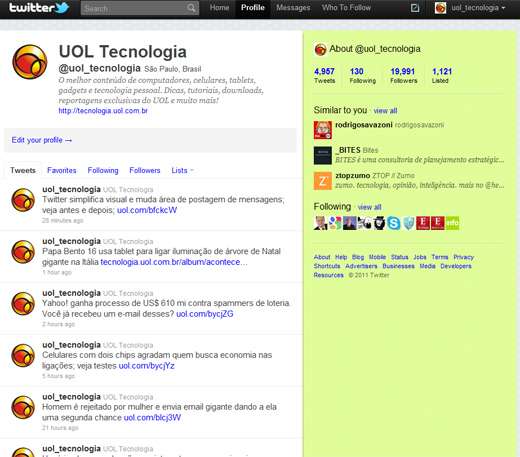Click the search magnifier icon
The width and height of the screenshot is (520, 457).
[x=191, y=8]
